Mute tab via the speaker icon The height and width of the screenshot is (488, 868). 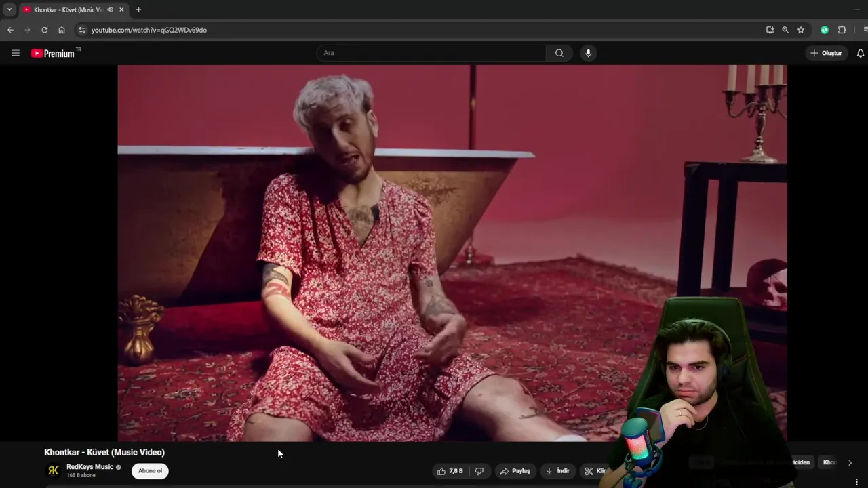click(110, 9)
